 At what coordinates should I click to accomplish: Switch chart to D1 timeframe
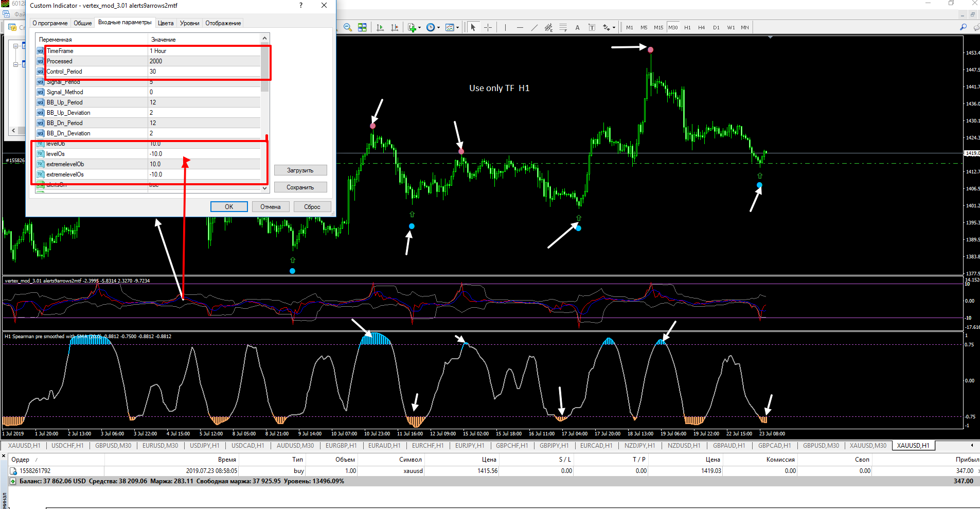[x=716, y=27]
